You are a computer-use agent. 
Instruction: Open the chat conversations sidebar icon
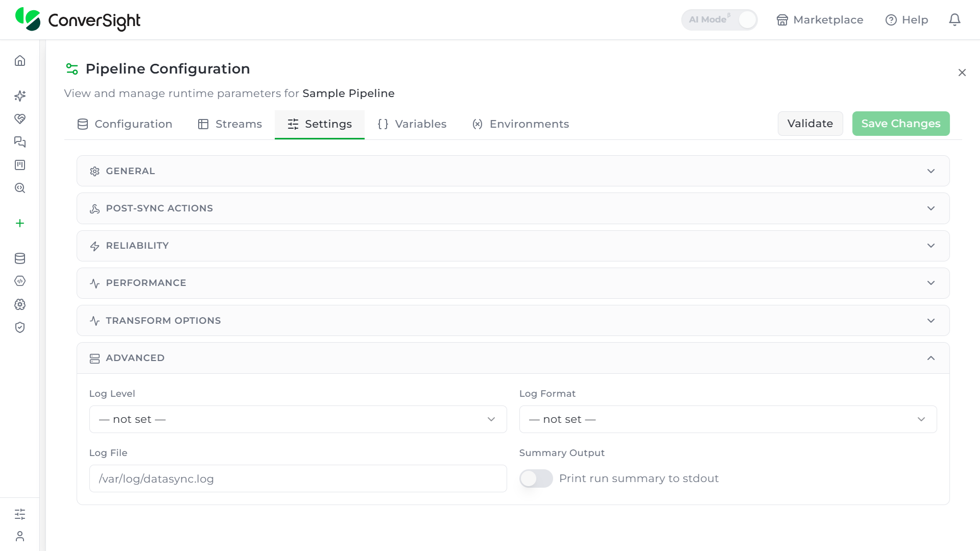(x=20, y=142)
